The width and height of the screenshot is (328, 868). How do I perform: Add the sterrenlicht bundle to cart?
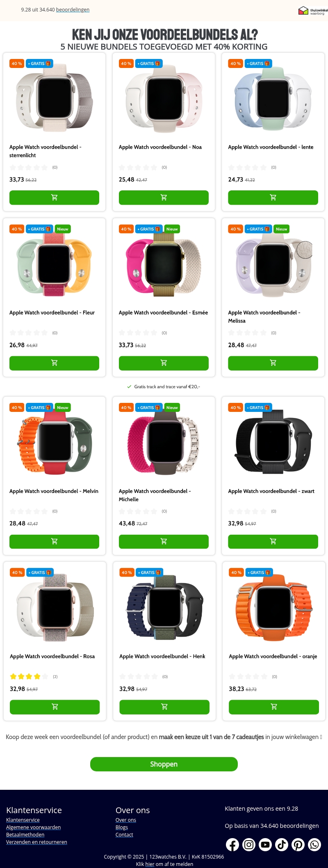[x=54, y=198]
